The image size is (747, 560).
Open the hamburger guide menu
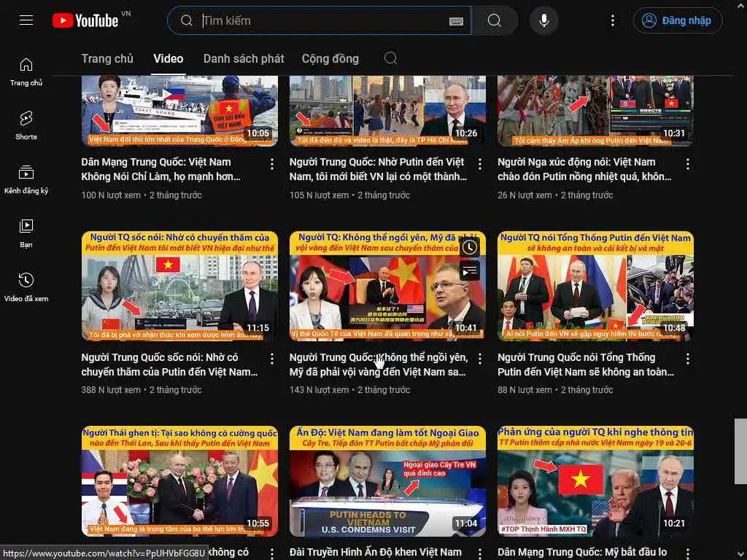[x=26, y=20]
